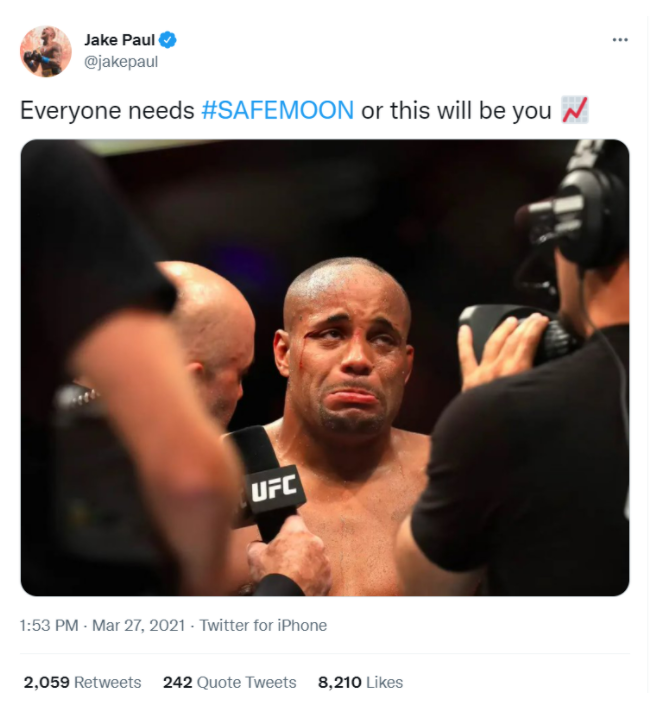Click the Likes count number 8,210

(x=340, y=683)
